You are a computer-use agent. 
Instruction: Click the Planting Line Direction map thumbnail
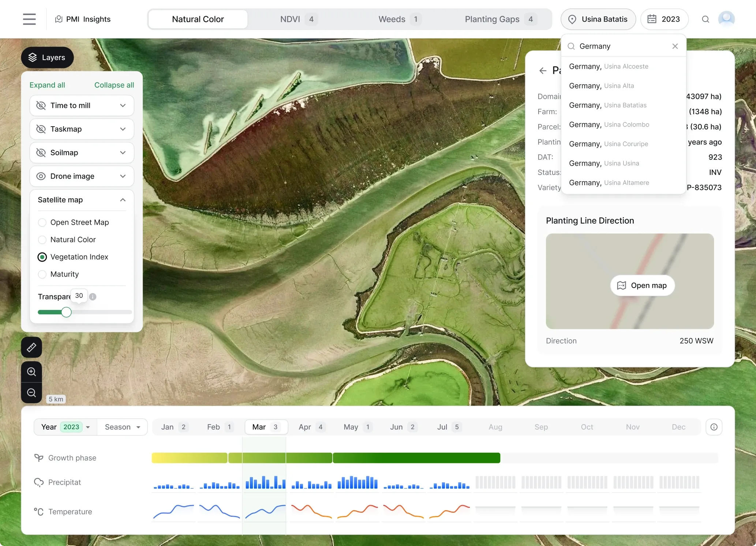click(x=630, y=281)
